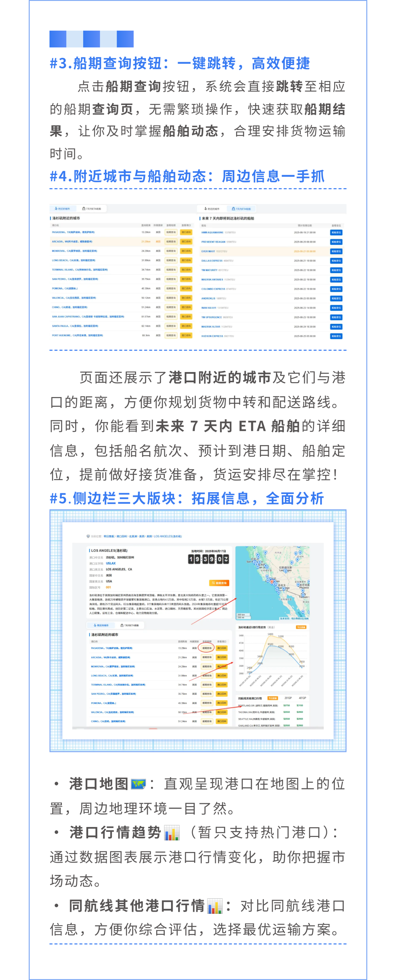The width and height of the screenshot is (396, 980).
Task: Click 今日更新 badge on the 行情走势 chart
Action: pyautogui.click(x=301, y=627)
